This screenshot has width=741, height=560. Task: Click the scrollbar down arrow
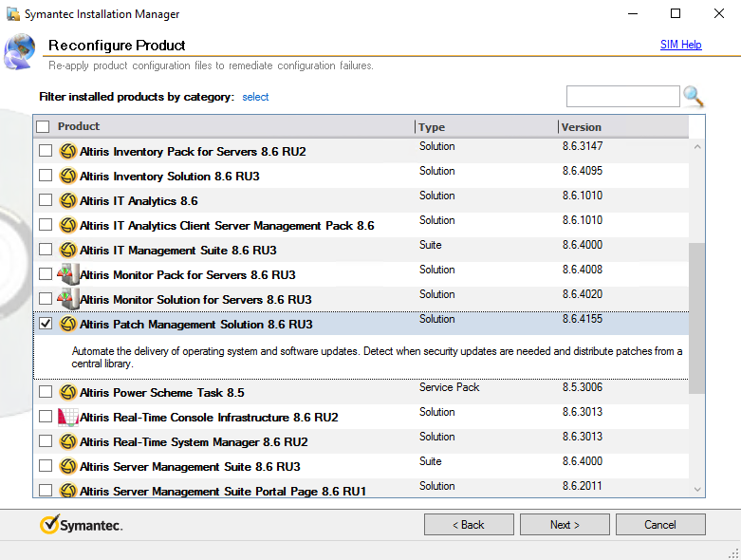[697, 489]
